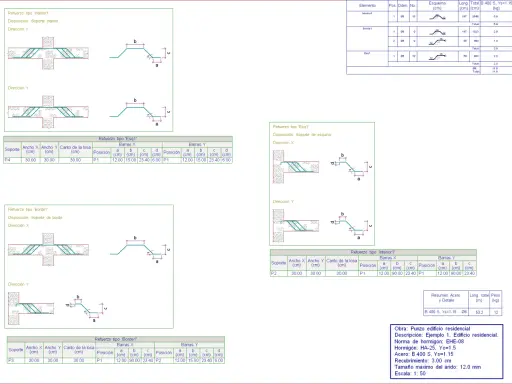Select the 'Escala: 1:50' text
512x384 pixels.
pyautogui.click(x=410, y=373)
